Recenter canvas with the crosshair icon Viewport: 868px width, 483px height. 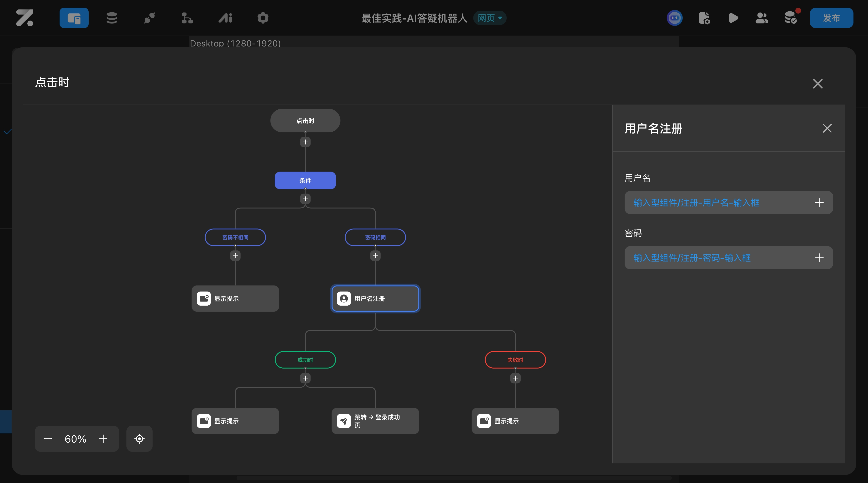139,438
